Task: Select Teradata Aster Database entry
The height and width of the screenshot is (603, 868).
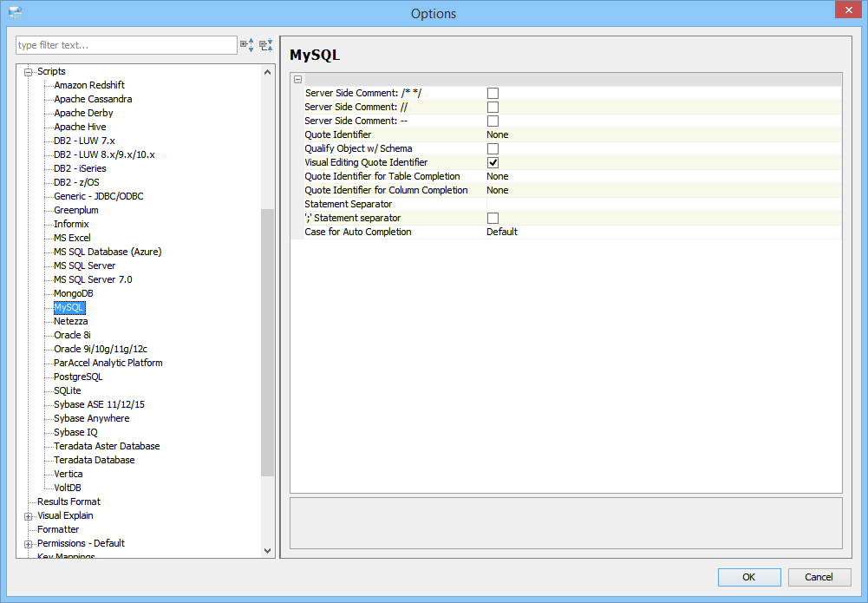Action: click(x=107, y=445)
